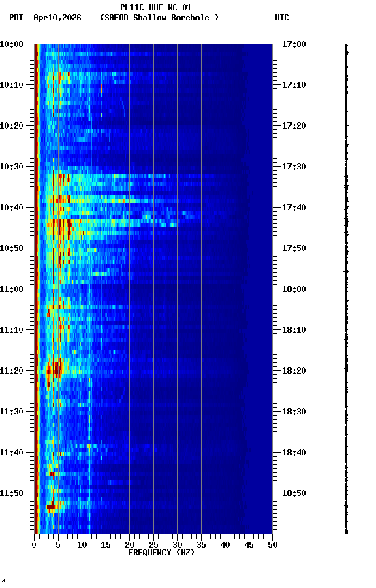The height and width of the screenshot is (588, 376).
Task: Click the SAFOD Shallow Borehole label
Action: click(x=159, y=18)
